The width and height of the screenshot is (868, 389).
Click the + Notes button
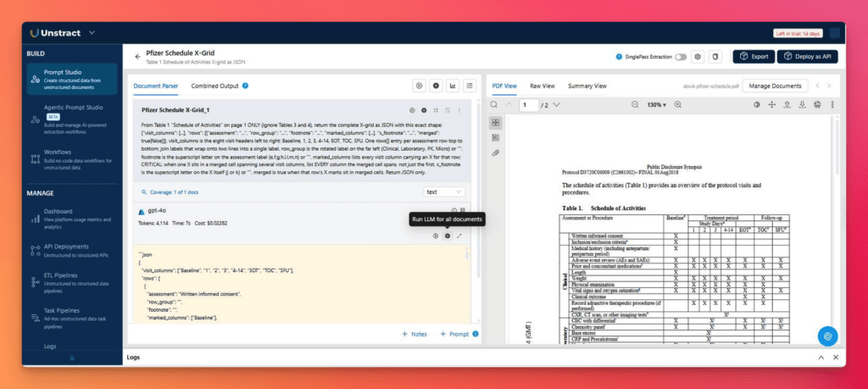pyautogui.click(x=414, y=334)
